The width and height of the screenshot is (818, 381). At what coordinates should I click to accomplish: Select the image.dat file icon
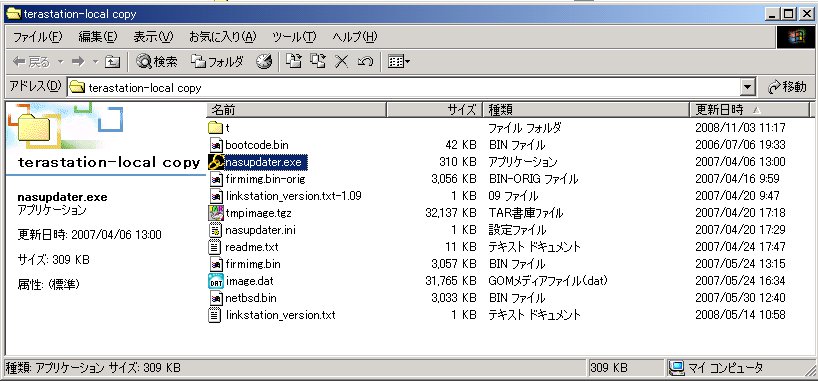(216, 281)
